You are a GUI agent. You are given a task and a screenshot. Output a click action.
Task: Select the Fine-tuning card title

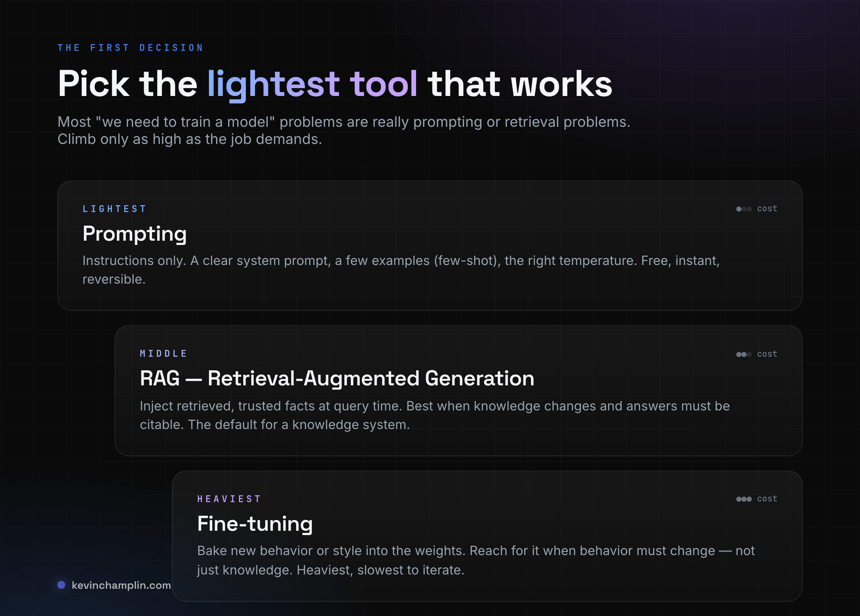pos(255,524)
